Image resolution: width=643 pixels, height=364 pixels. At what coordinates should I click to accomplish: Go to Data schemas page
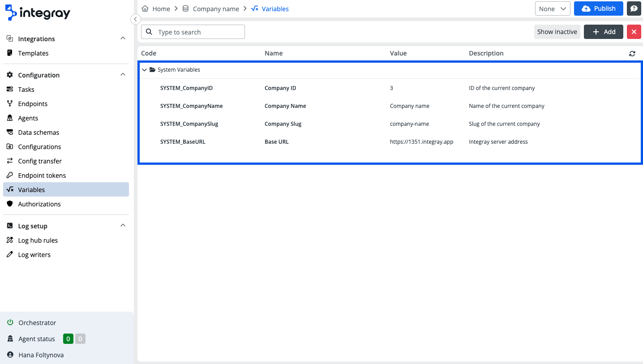(39, 132)
